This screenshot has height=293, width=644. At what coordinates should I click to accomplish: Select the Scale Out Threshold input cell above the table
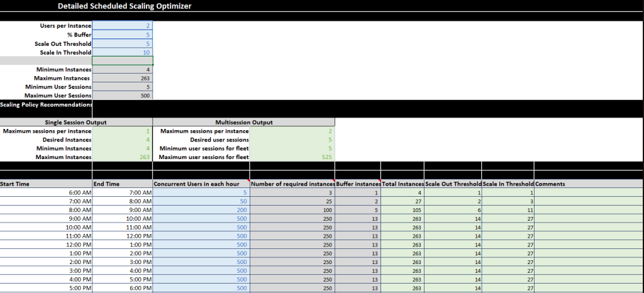tap(123, 44)
